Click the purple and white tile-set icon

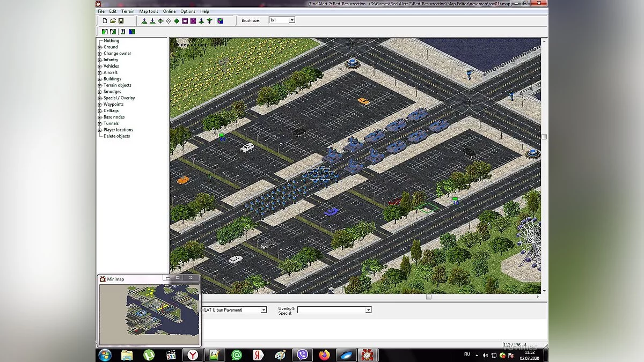pyautogui.click(x=185, y=21)
